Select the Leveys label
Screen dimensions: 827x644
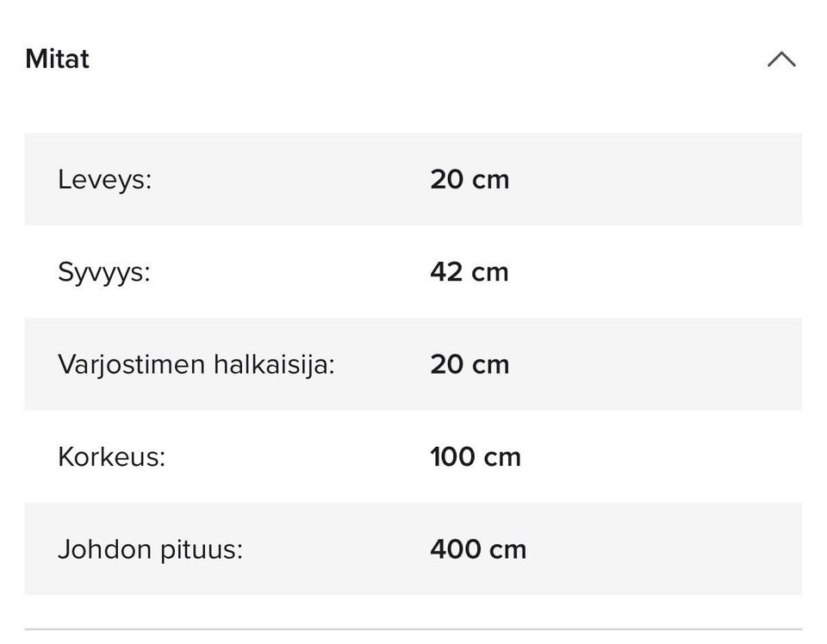(104, 180)
